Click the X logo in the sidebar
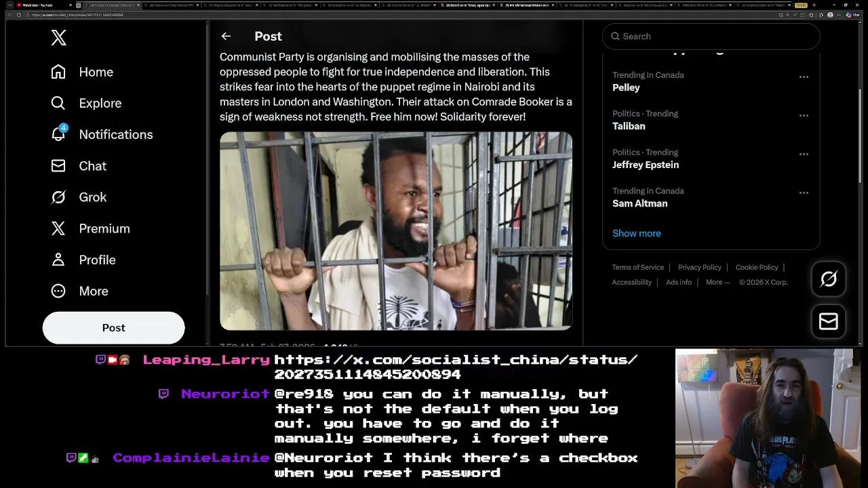Screen dimensions: 868x488 click(59, 38)
